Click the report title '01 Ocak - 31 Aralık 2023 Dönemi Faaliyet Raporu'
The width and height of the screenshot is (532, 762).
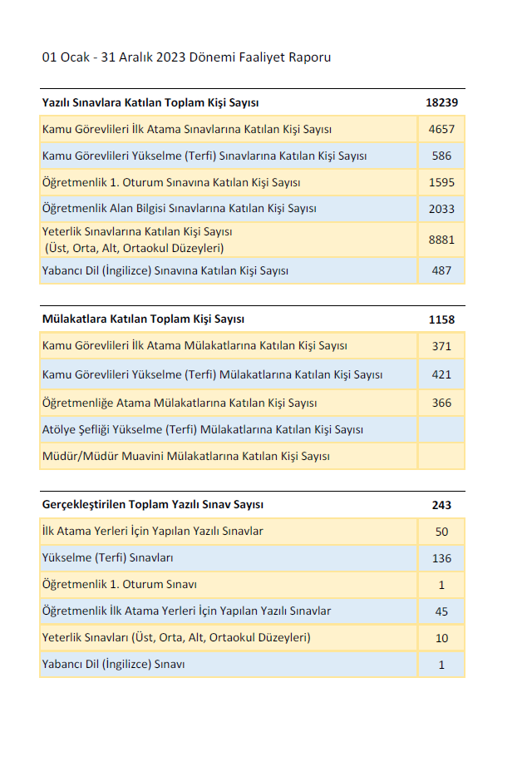(x=186, y=57)
